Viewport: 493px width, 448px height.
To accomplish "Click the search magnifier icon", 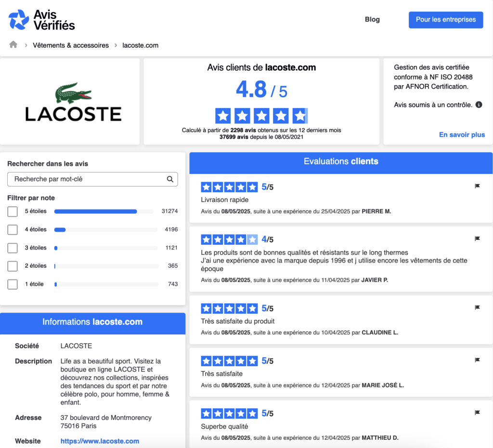I will [170, 179].
